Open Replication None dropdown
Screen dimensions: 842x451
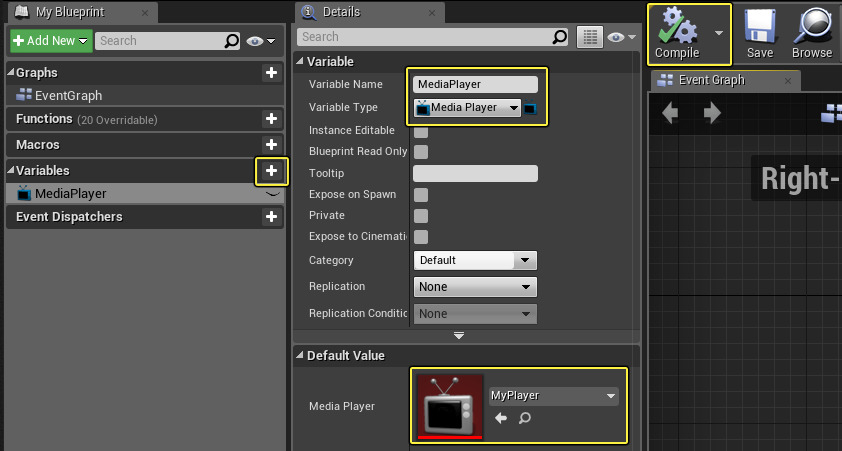[x=475, y=287]
